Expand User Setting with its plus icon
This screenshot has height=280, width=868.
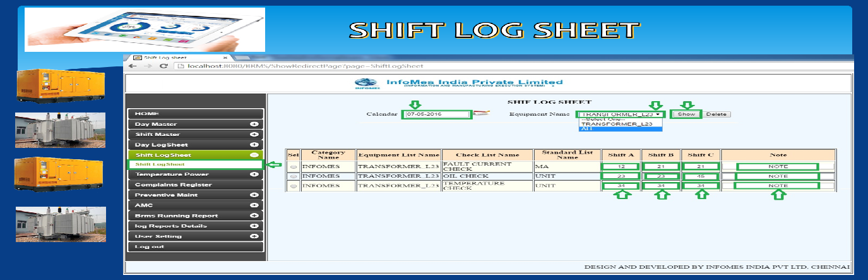click(254, 236)
